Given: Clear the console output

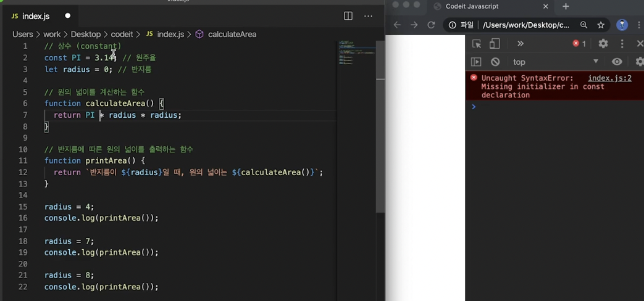Looking at the screenshot, I should point(495,62).
